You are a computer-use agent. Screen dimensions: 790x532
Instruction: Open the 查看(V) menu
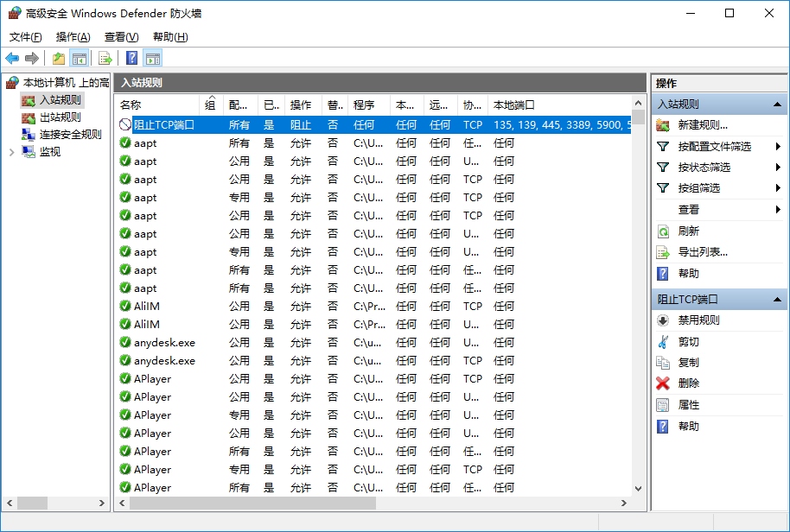pyautogui.click(x=121, y=37)
